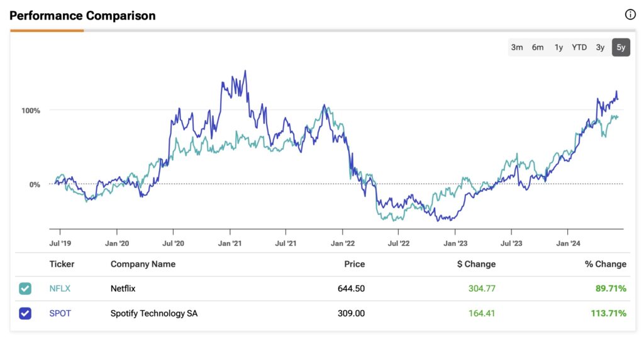Click the Company Name column header
The height and width of the screenshot is (339, 644).
[x=143, y=264]
